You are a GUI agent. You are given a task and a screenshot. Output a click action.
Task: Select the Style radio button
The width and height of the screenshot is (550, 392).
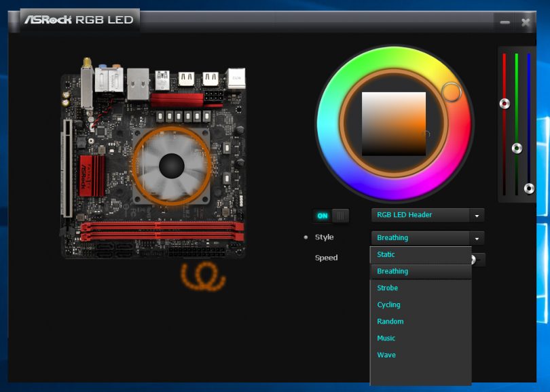pyautogui.click(x=306, y=237)
